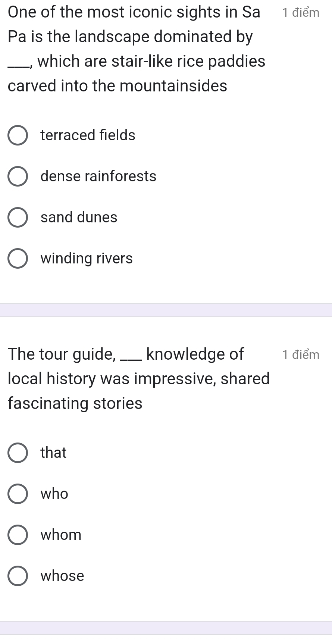
Task: Click the 'whom' label text
Action: coord(61,535)
